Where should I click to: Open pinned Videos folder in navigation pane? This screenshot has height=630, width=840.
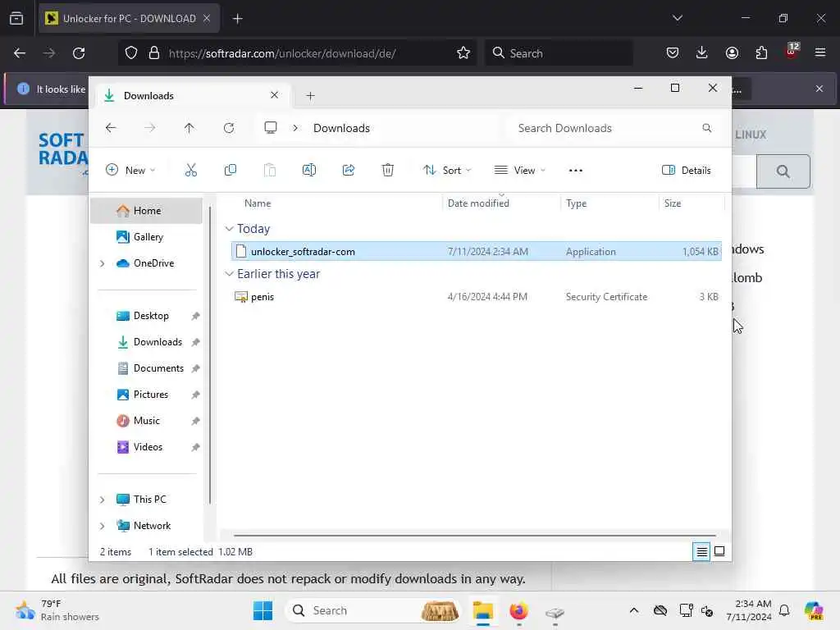147,447
